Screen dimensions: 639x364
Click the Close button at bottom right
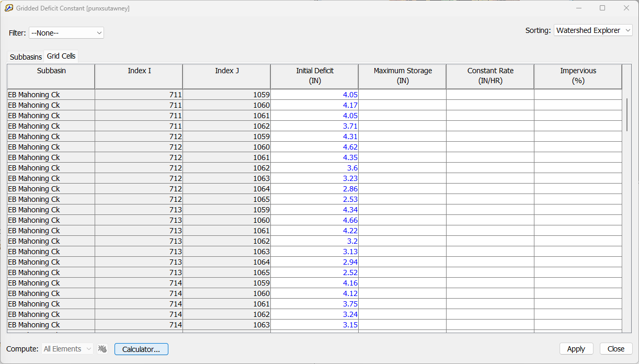pyautogui.click(x=616, y=349)
